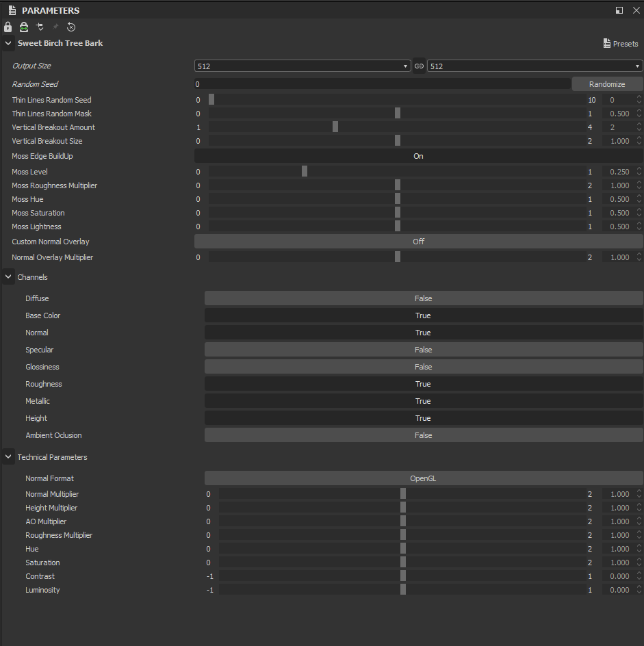Click the green-arrow lock icon in toolbar
This screenshot has height=646, width=644.
tap(24, 27)
